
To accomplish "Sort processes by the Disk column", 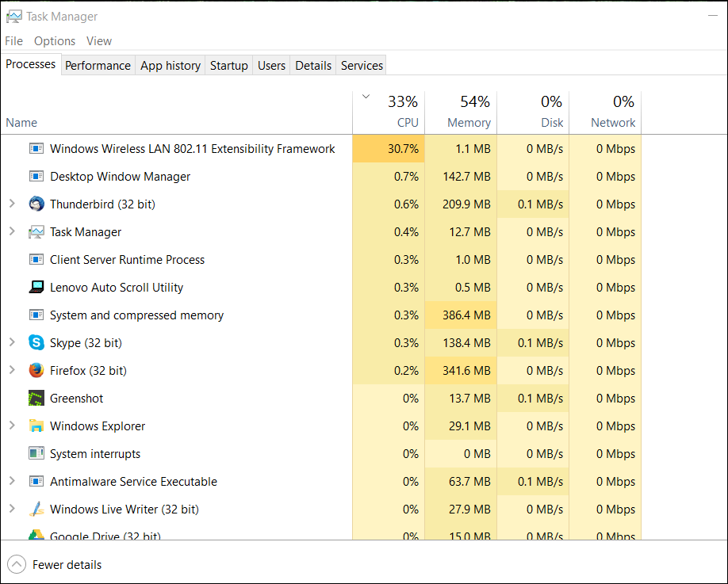I will pos(533,113).
